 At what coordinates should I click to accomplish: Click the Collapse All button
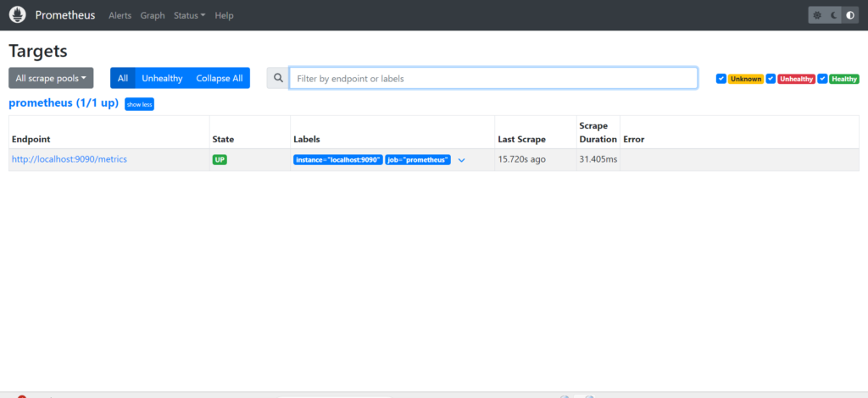click(x=220, y=78)
